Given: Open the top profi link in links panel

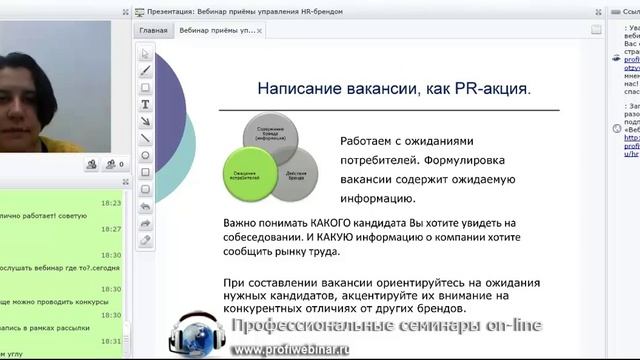Looking at the screenshot, I should 632,60.
